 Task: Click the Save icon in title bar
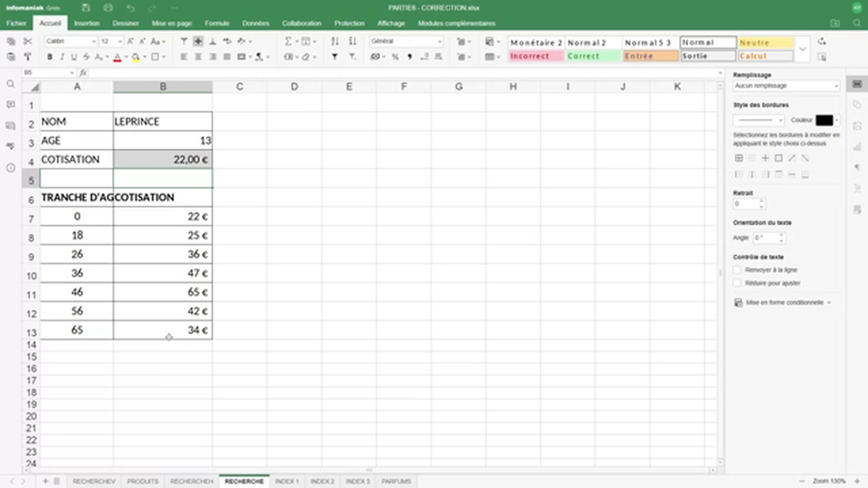click(85, 7)
